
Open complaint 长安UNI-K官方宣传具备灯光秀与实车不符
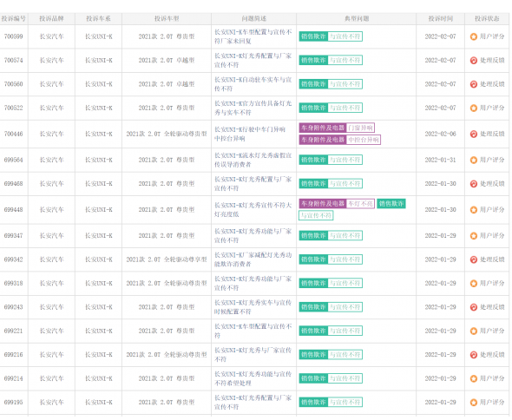(253, 108)
